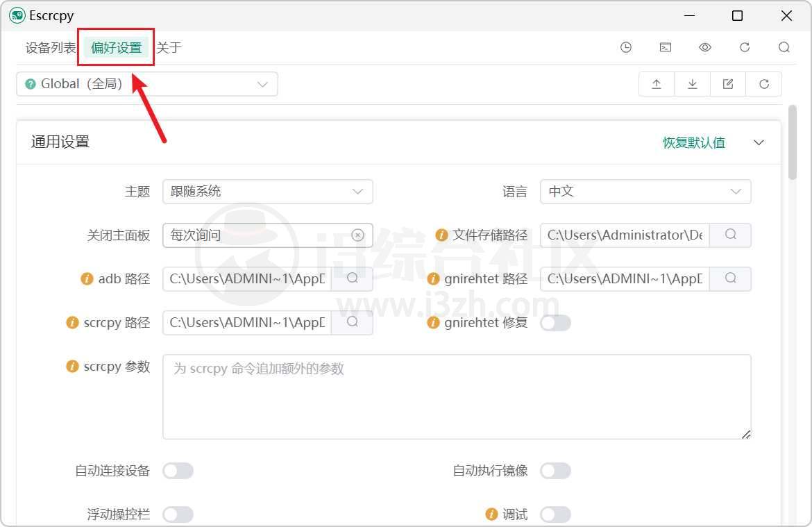
Task: Click the 主题 label
Action: click(x=137, y=192)
